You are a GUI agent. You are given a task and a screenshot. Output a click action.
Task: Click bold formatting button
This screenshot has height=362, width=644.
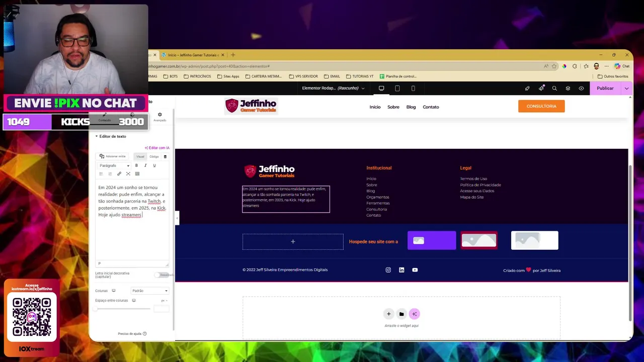136,165
